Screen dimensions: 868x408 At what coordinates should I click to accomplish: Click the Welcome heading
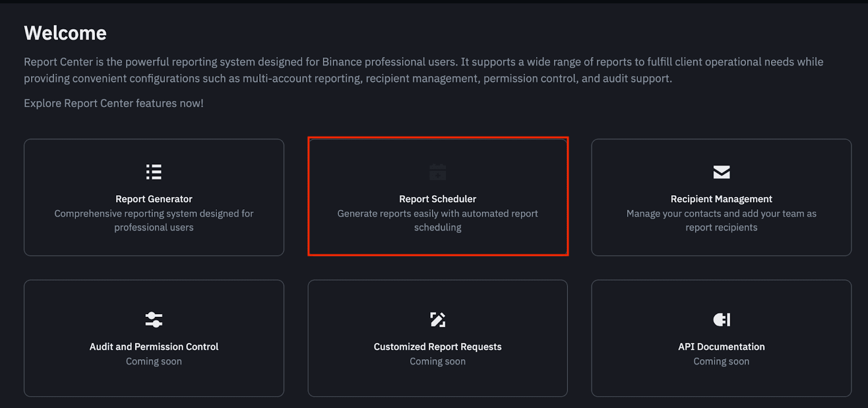[x=65, y=33]
